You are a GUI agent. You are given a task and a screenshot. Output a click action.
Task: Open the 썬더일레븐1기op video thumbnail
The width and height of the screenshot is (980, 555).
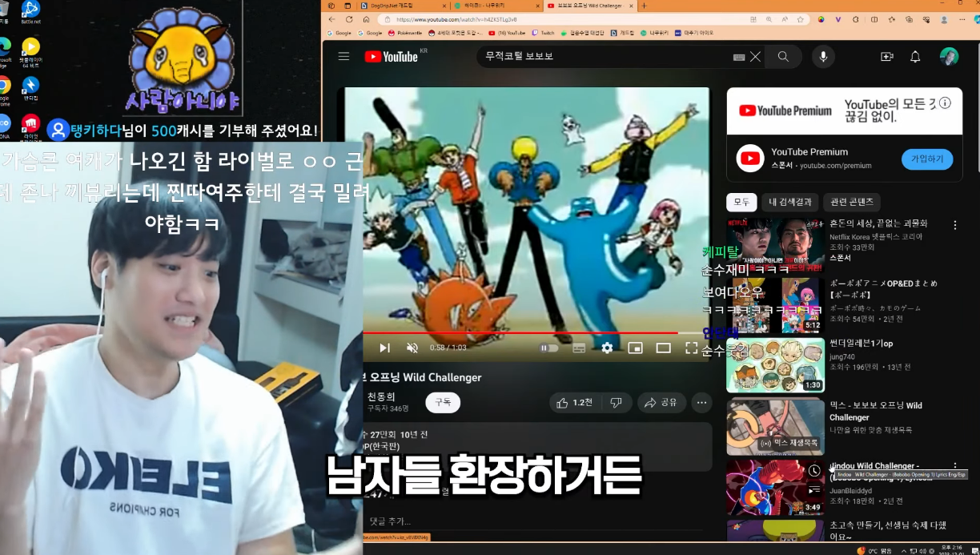(775, 365)
